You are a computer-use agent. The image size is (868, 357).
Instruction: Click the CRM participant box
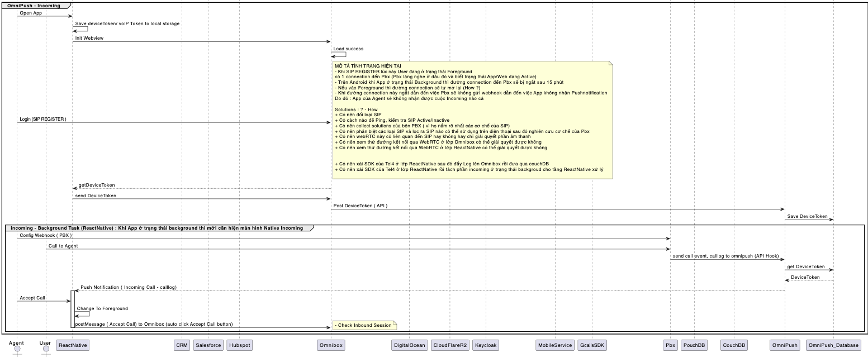click(x=182, y=345)
